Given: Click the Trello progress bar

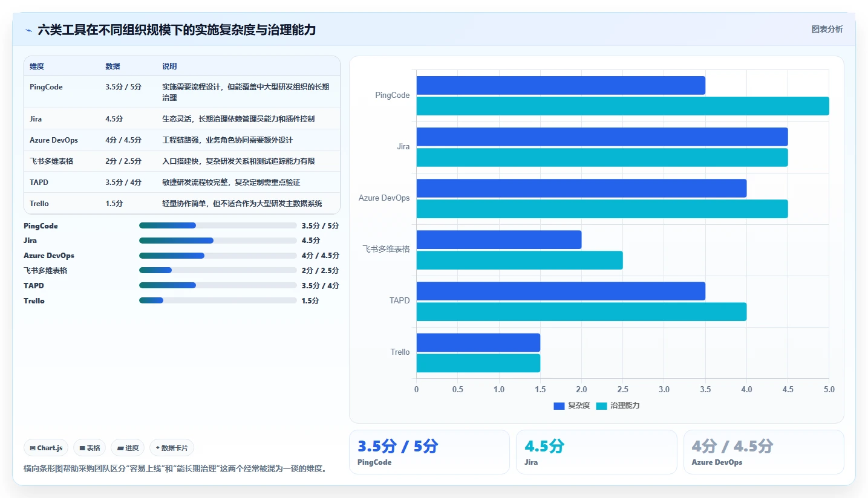Looking at the screenshot, I should (218, 300).
